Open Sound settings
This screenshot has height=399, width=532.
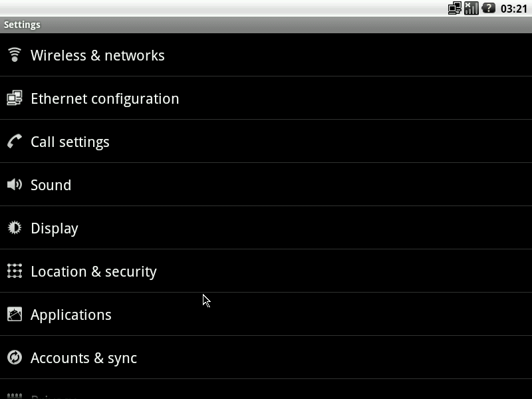click(266, 185)
